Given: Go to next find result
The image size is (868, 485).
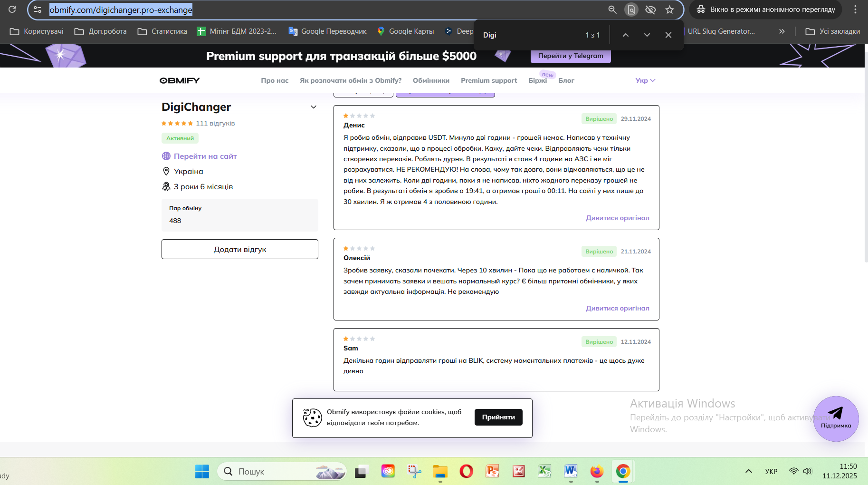Looking at the screenshot, I should click(647, 35).
